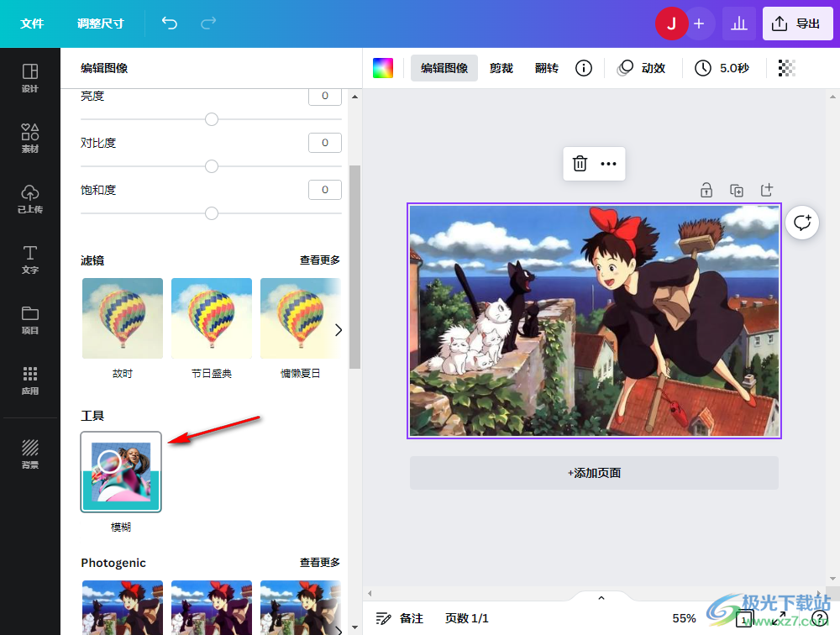
Task: Open the 文字 (Text) sidebar panel
Action: pos(30,260)
